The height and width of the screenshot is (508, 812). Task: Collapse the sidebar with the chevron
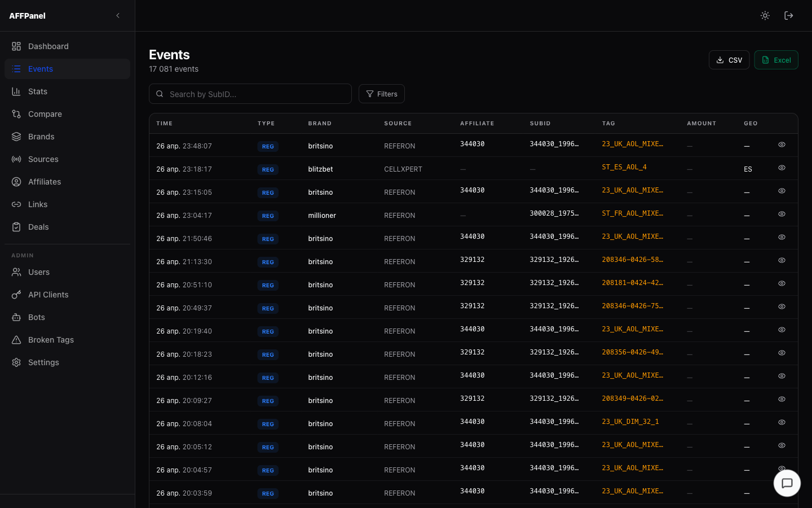[x=117, y=15]
